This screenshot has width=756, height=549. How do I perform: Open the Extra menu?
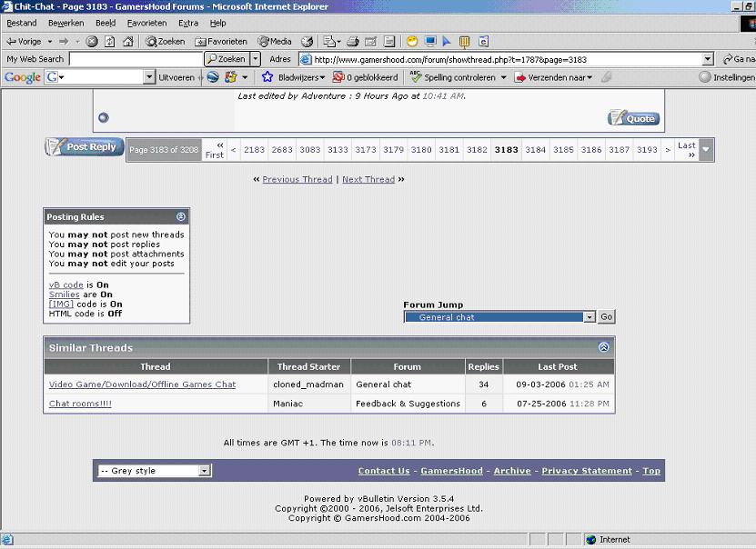click(188, 23)
